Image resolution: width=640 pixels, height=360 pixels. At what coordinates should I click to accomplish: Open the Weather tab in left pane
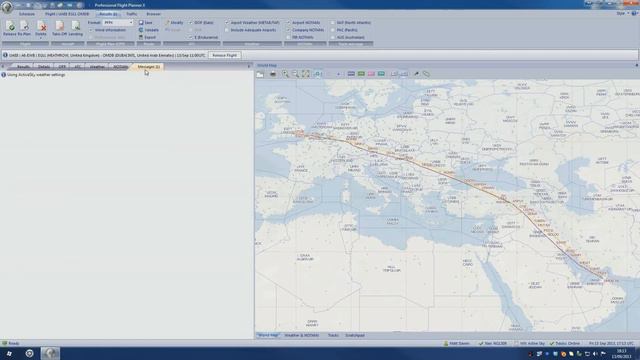(x=97, y=67)
